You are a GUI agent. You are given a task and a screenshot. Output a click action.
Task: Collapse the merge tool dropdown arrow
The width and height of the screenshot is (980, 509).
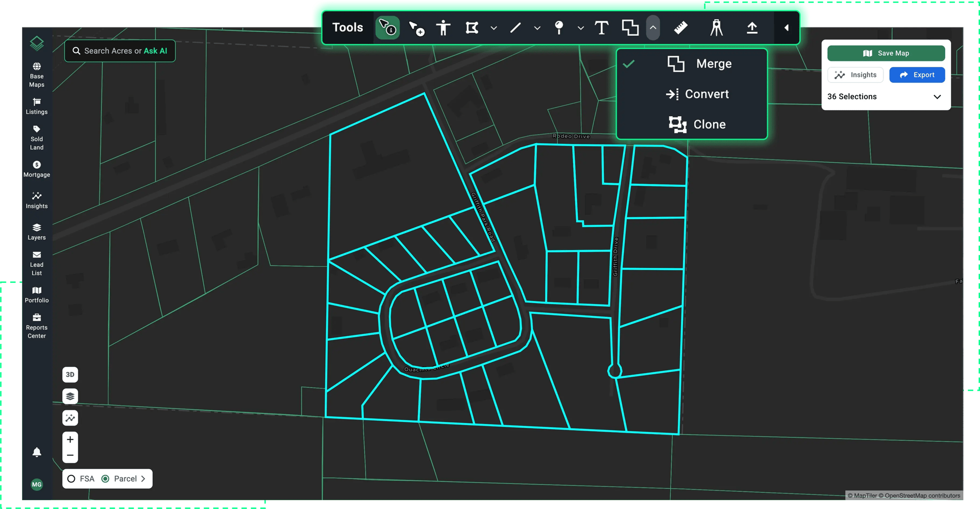[x=653, y=28]
